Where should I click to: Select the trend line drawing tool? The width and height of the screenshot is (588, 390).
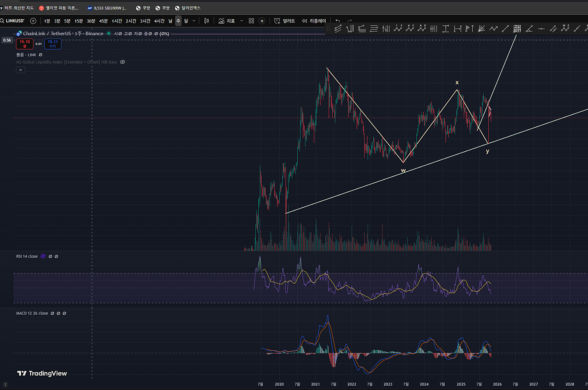505,29
